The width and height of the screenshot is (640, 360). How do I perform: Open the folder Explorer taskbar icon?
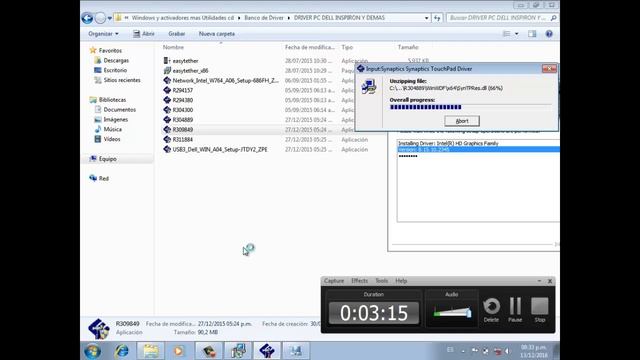(151, 351)
